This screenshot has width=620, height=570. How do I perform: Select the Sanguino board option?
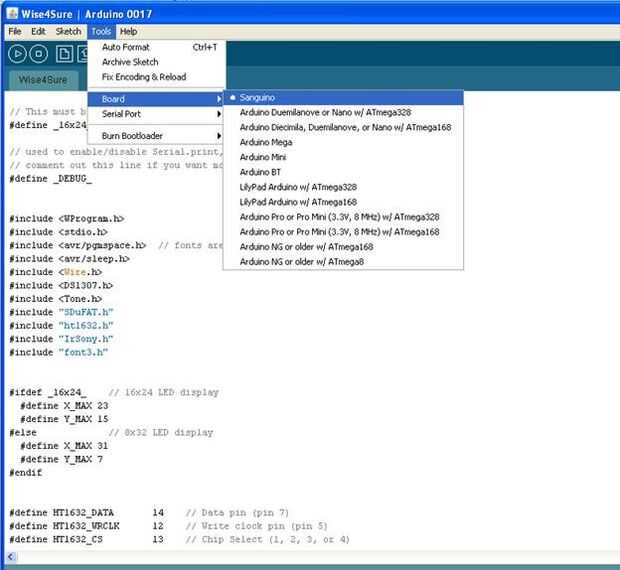click(x=343, y=98)
